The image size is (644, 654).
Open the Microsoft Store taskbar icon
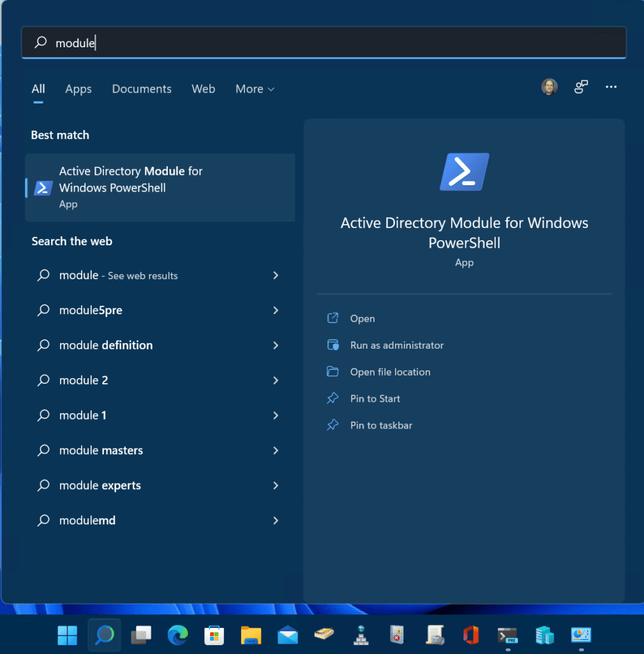click(214, 635)
